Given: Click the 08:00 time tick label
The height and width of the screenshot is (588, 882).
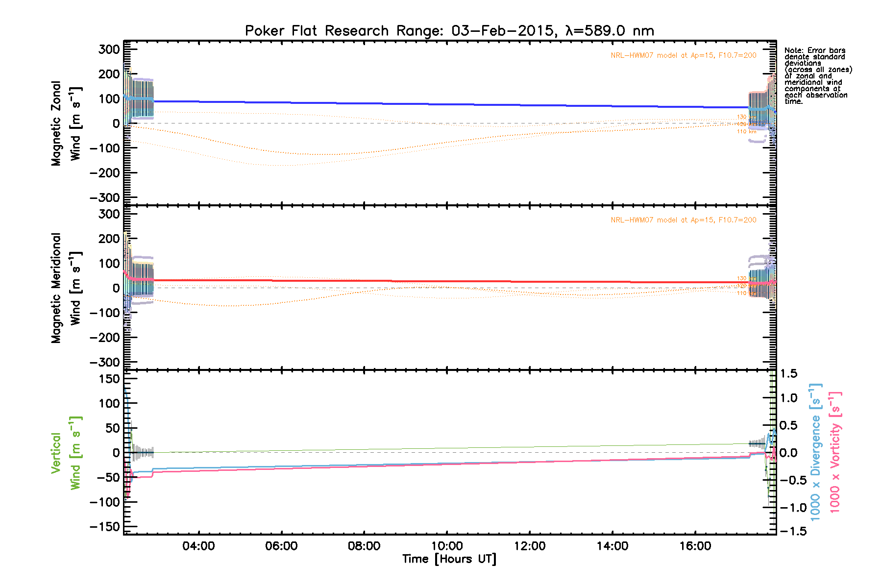Looking at the screenshot, I should (x=364, y=546).
